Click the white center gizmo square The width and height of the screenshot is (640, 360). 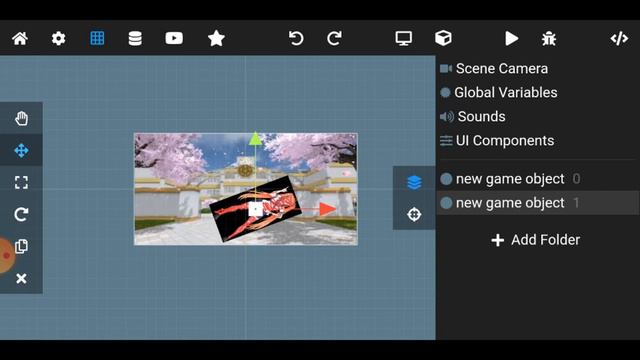[256, 209]
